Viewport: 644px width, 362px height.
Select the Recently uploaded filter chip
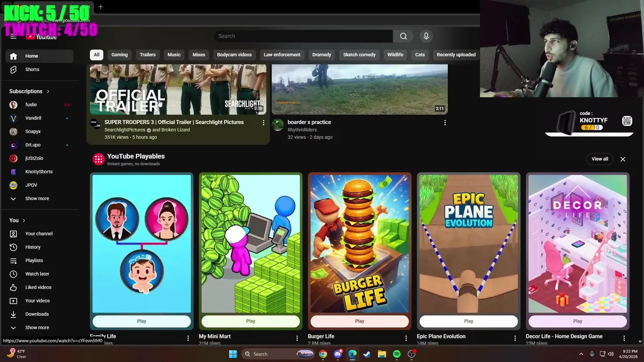coord(456,55)
